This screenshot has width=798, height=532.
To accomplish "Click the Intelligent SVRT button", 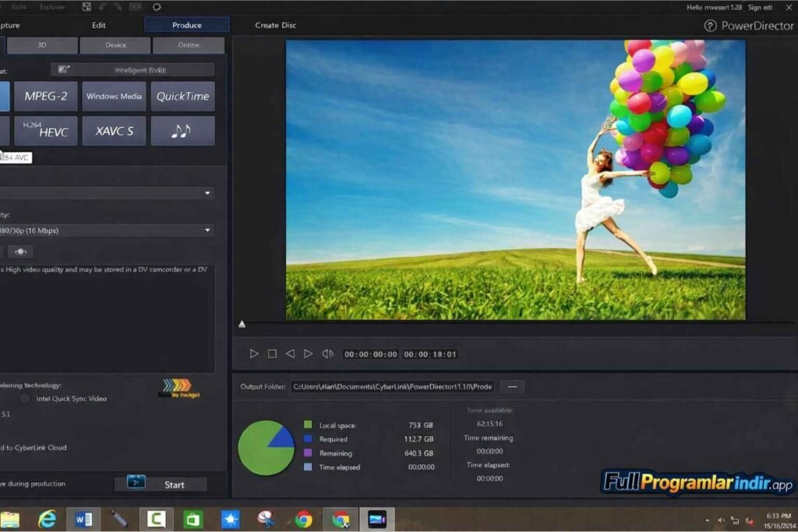I will (132, 70).
